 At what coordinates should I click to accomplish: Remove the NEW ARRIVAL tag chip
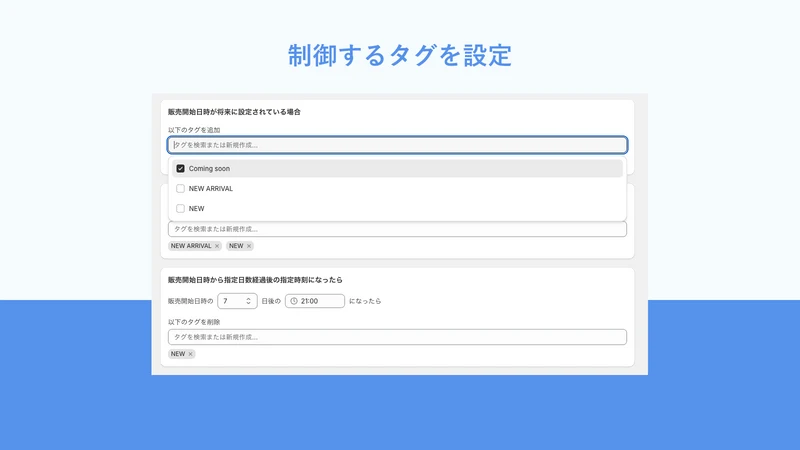pos(217,246)
